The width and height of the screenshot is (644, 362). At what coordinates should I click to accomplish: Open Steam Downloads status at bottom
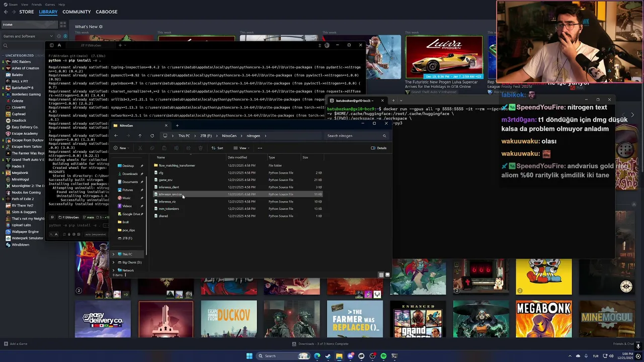320,344
